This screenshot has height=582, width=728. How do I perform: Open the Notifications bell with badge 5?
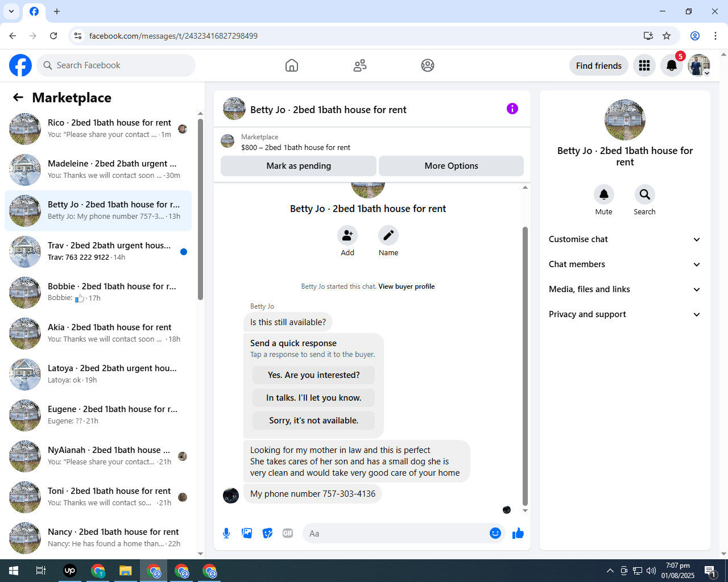(672, 65)
